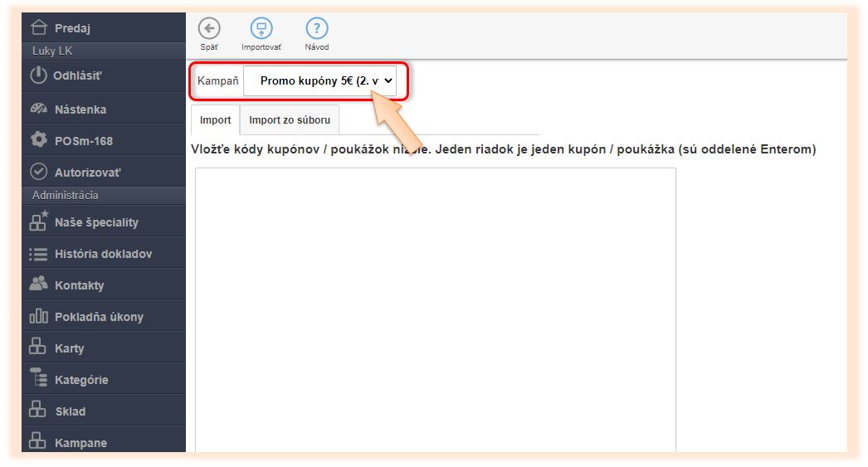Open the Karty menu item
The image size is (868, 467).
70,348
